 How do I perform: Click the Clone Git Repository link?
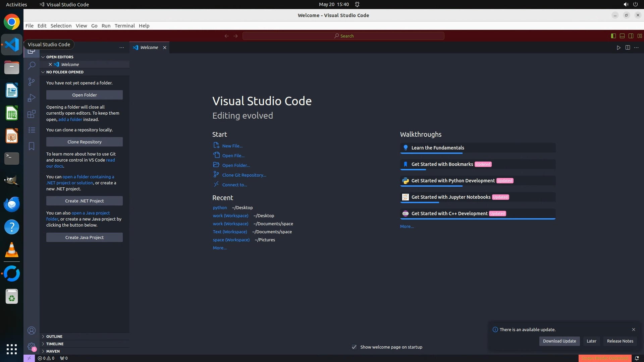click(244, 175)
